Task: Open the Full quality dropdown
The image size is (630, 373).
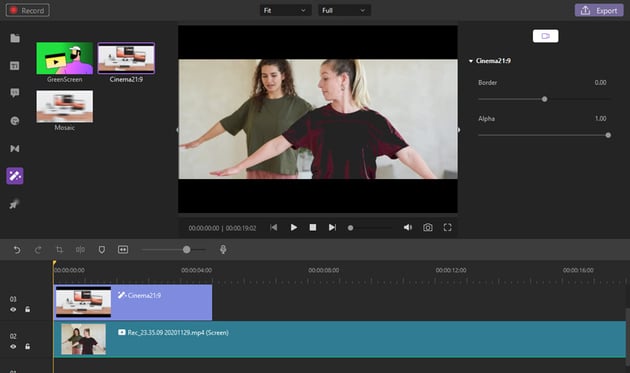Action: pos(344,10)
